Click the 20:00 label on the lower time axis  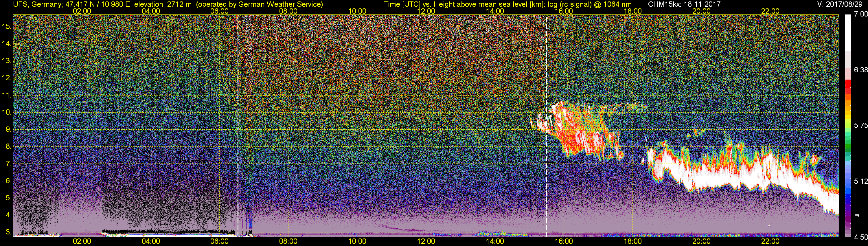click(702, 241)
